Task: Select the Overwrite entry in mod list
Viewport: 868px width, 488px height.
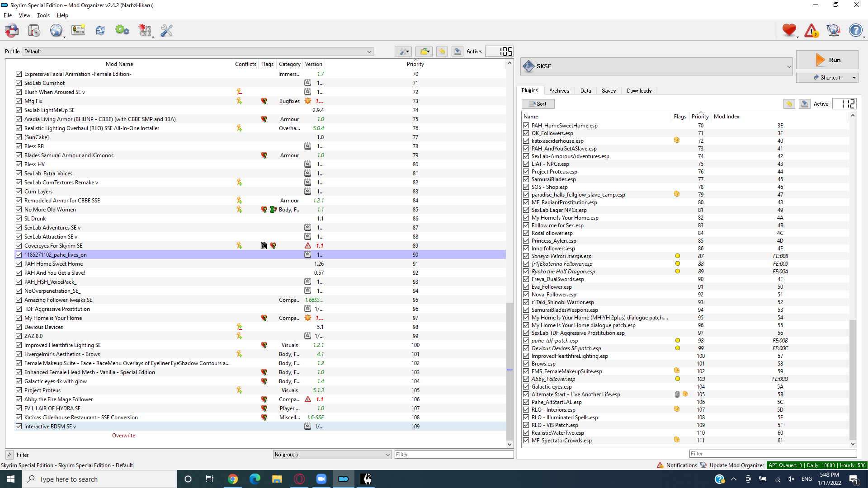Action: point(124,436)
